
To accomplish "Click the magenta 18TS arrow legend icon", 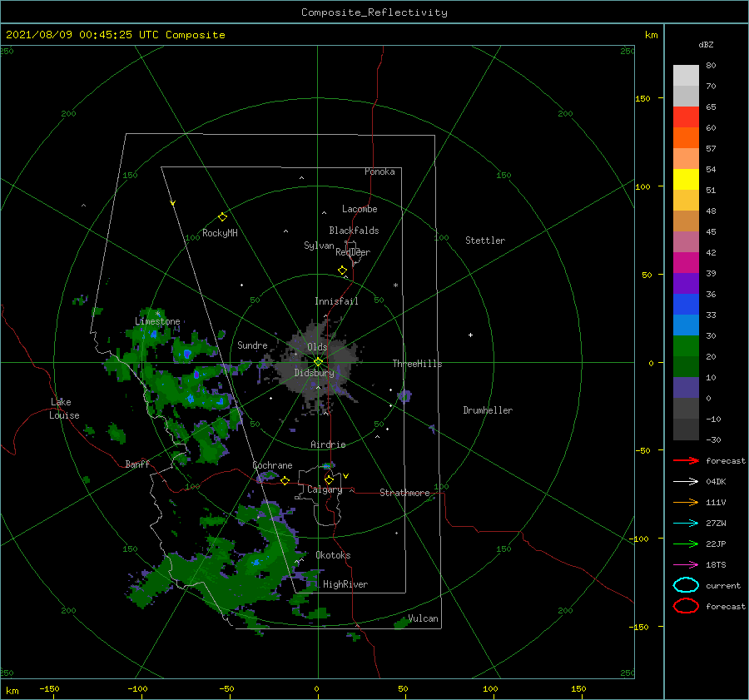I will pyautogui.click(x=686, y=565).
